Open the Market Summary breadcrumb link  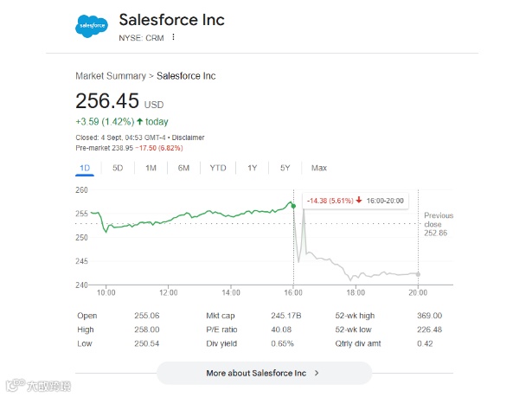111,76
